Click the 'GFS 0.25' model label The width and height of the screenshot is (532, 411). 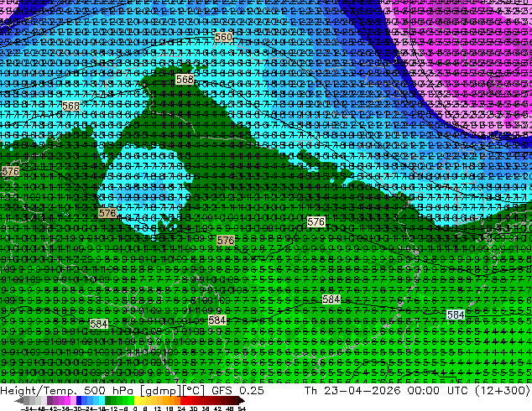(x=237, y=391)
